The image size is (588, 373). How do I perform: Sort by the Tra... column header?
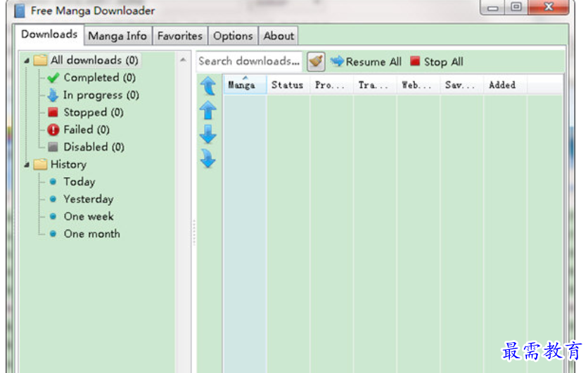[x=375, y=84]
